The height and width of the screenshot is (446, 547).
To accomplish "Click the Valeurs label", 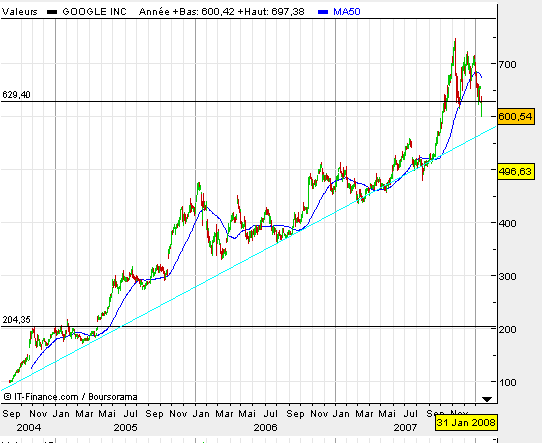I will 20,12.
